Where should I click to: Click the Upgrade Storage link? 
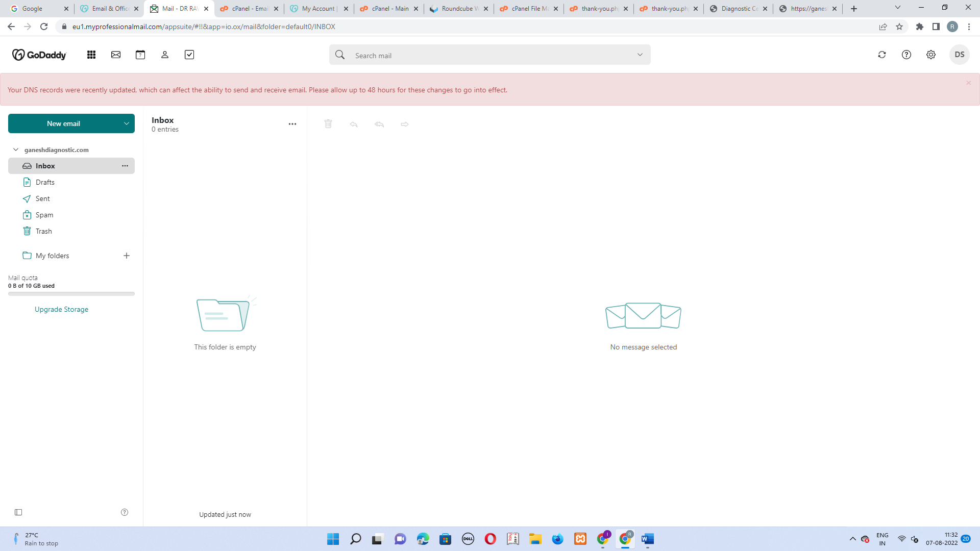pyautogui.click(x=61, y=309)
